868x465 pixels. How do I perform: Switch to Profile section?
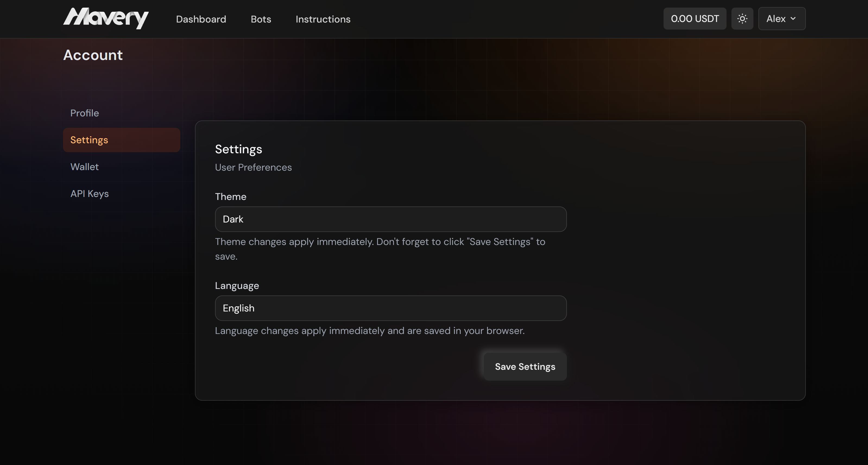pyautogui.click(x=121, y=113)
